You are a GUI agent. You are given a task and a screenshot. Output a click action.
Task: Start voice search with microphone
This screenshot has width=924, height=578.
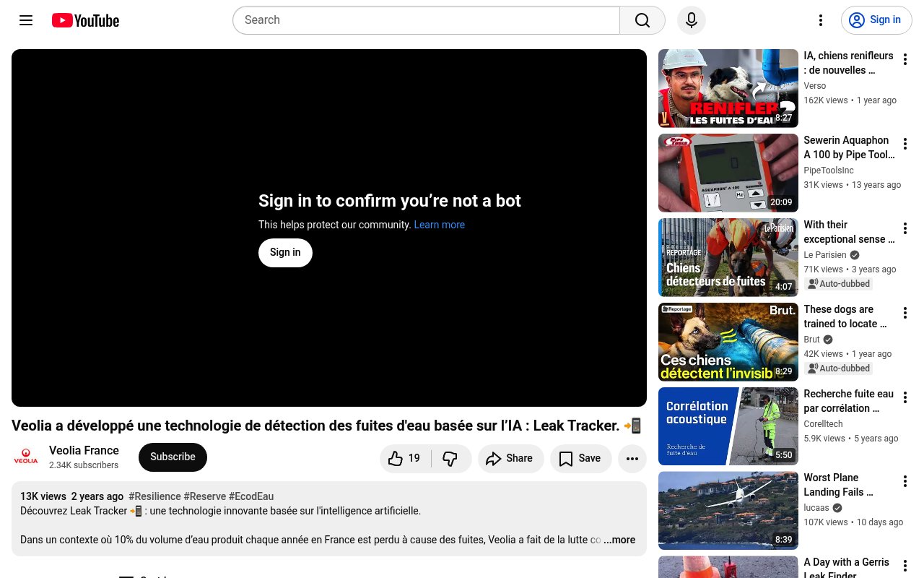[x=692, y=20]
